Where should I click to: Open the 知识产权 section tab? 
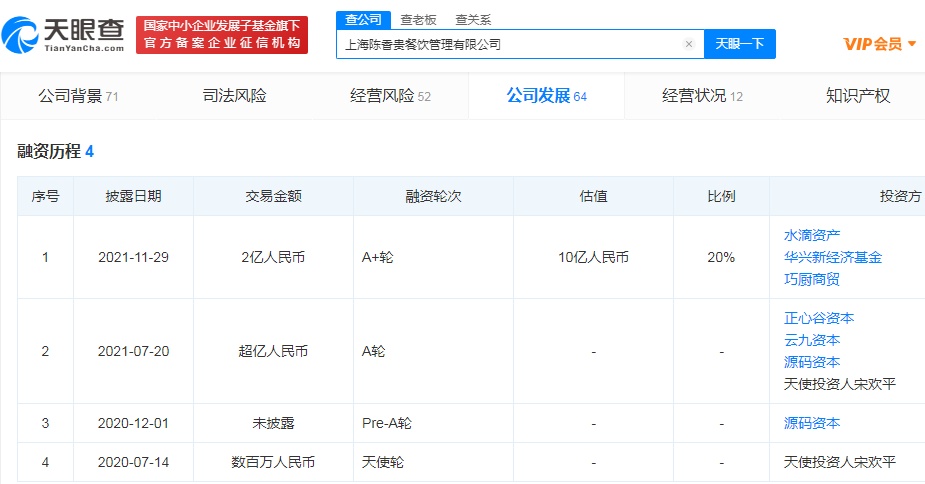pos(858,96)
